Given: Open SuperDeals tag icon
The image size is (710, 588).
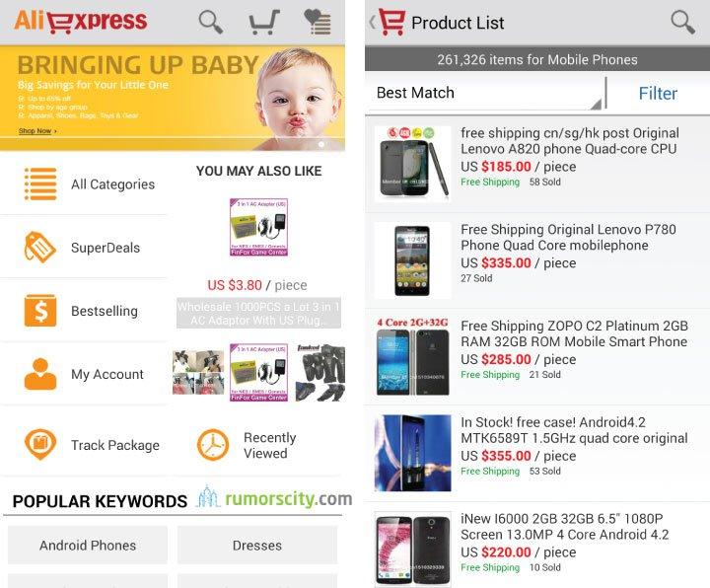Looking at the screenshot, I should click(x=39, y=248).
